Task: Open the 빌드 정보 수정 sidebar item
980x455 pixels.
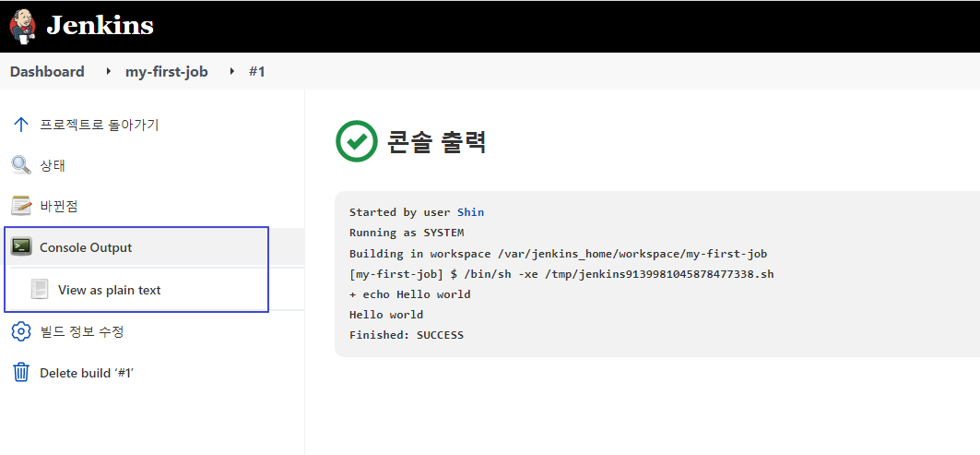Action: tap(82, 331)
